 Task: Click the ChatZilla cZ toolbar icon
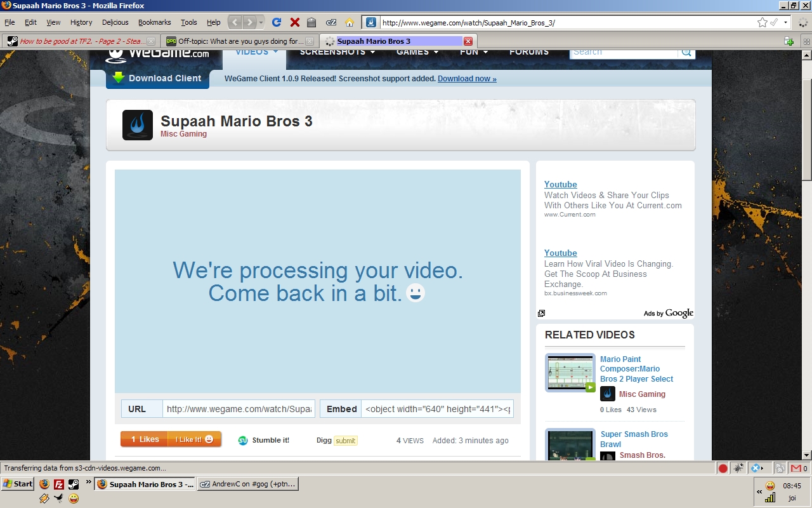click(331, 22)
